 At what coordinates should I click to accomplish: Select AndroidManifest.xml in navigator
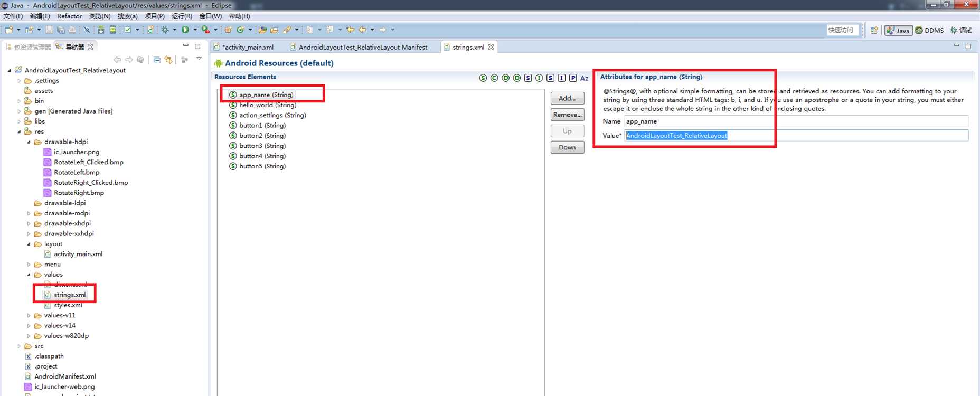click(60, 376)
